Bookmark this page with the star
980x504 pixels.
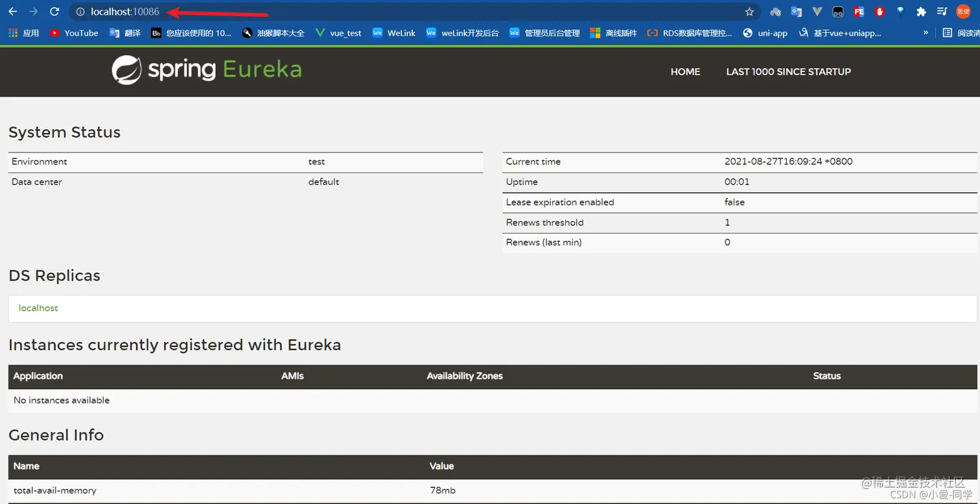750,12
